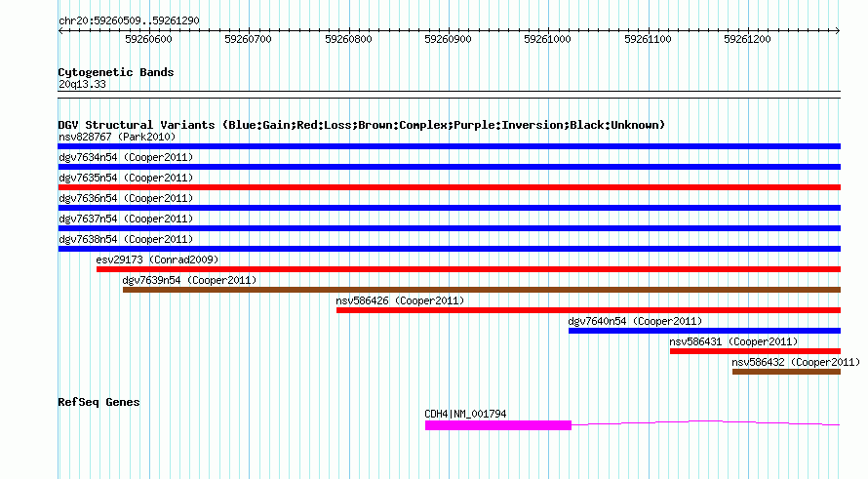Click the brown nsv586432 complex bar

[x=786, y=372]
